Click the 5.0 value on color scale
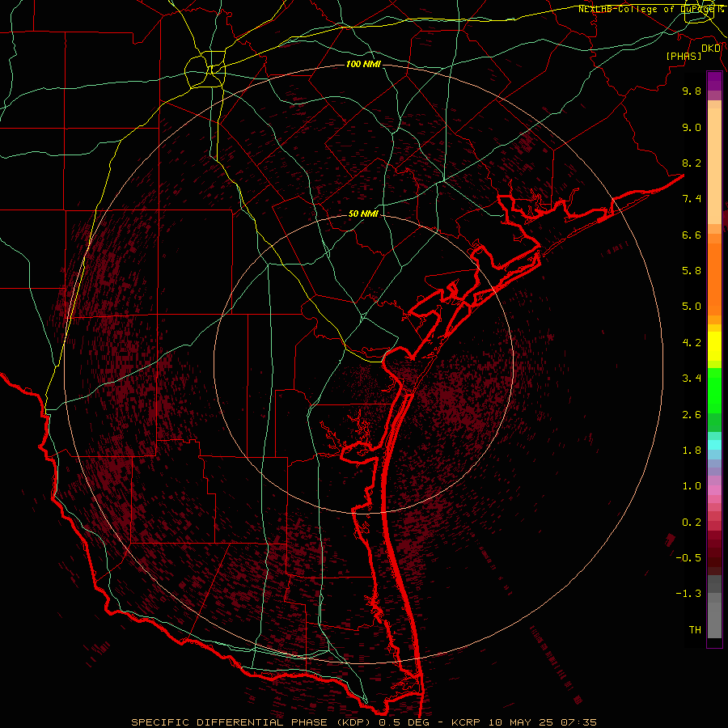 click(692, 307)
